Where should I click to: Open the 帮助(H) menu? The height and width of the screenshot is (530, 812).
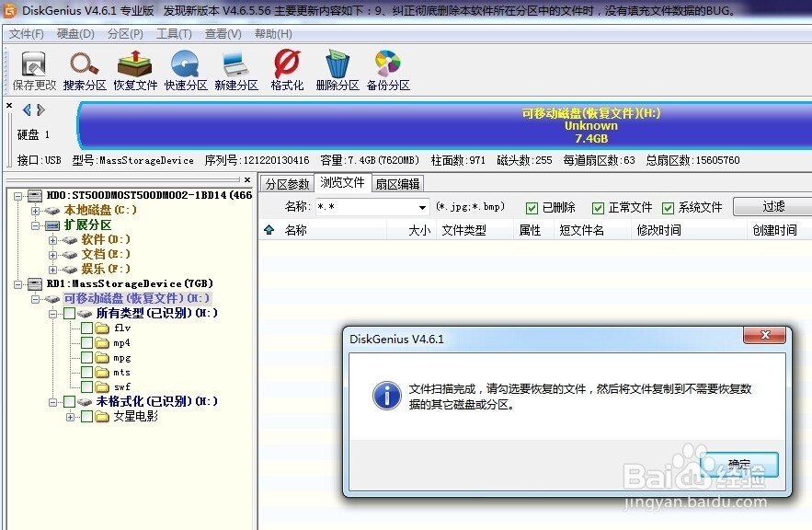[x=273, y=34]
